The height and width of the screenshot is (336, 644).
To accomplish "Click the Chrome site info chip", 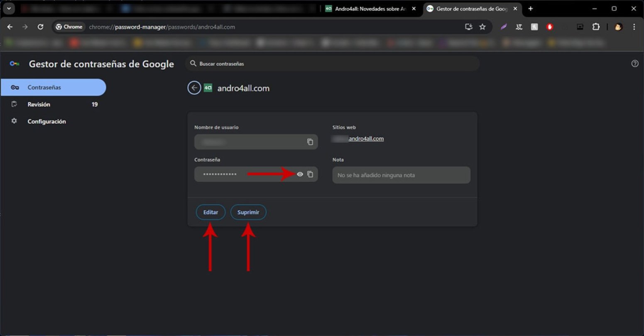I will click(x=69, y=27).
